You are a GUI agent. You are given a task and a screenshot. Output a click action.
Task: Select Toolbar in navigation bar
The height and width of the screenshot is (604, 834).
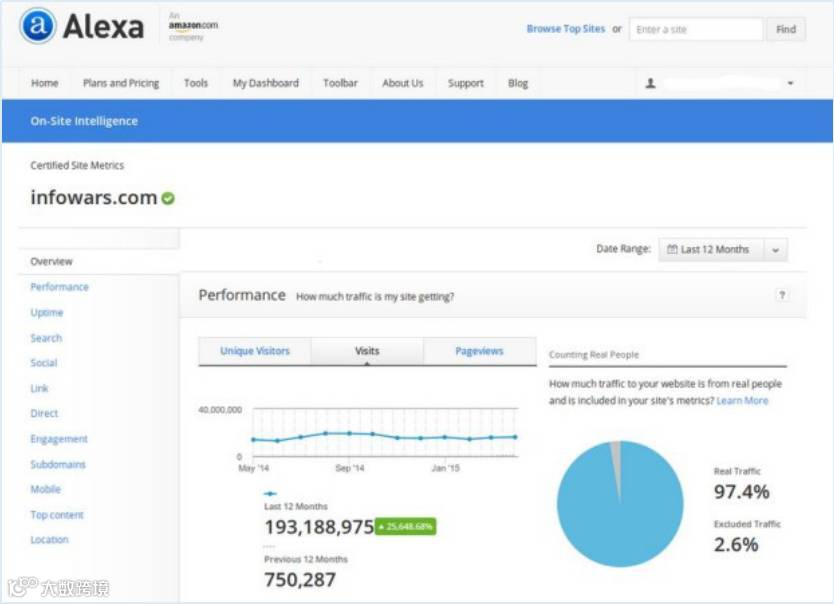340,83
